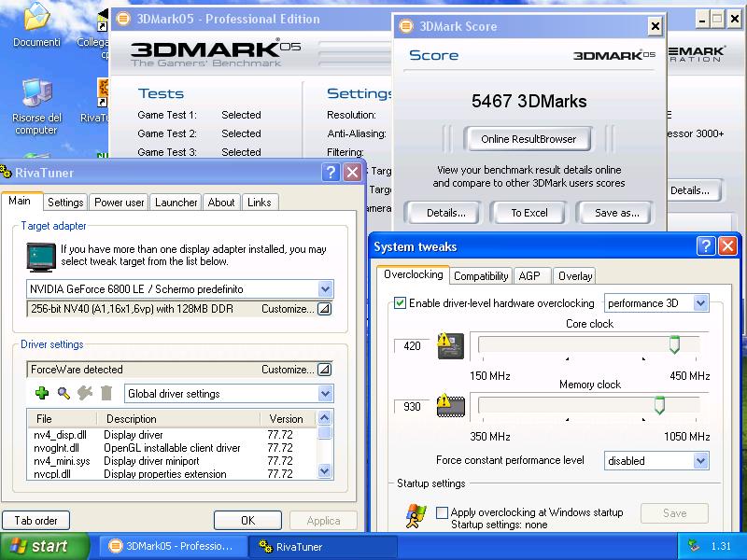This screenshot has width=747, height=560.
Task: Open the Windows start button
Action: click(x=44, y=546)
